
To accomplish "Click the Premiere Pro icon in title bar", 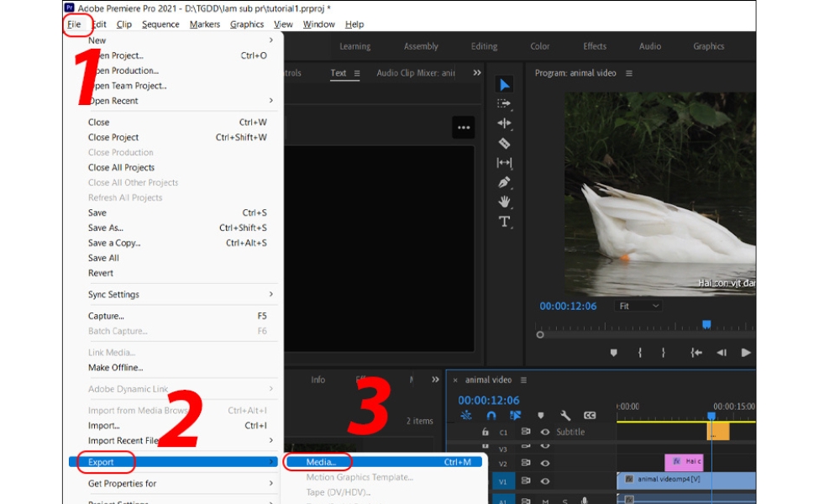I will 69,8.
